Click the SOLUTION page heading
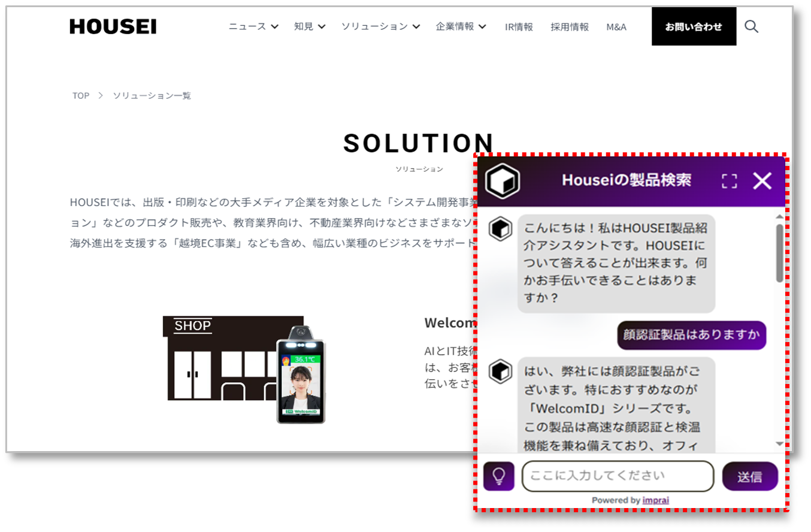 (x=419, y=143)
